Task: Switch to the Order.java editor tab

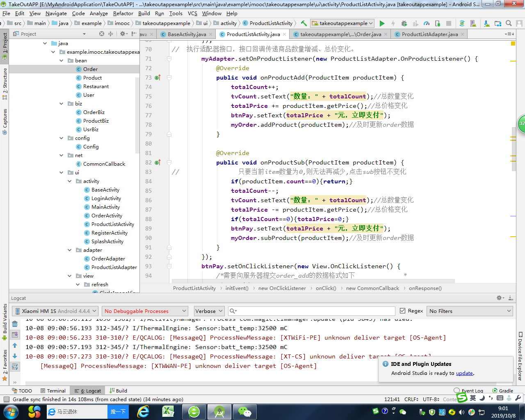Action: click(340, 34)
